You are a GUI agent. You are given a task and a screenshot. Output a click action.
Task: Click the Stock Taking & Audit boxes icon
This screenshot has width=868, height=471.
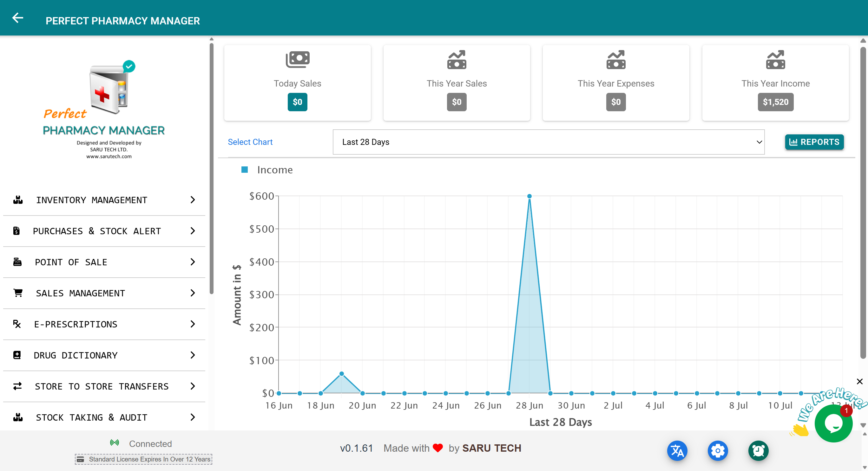click(x=18, y=417)
